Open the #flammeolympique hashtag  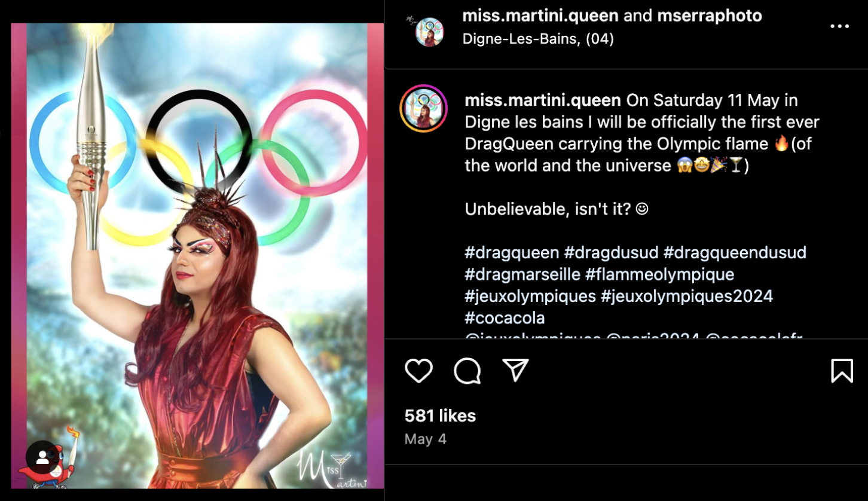coord(659,274)
